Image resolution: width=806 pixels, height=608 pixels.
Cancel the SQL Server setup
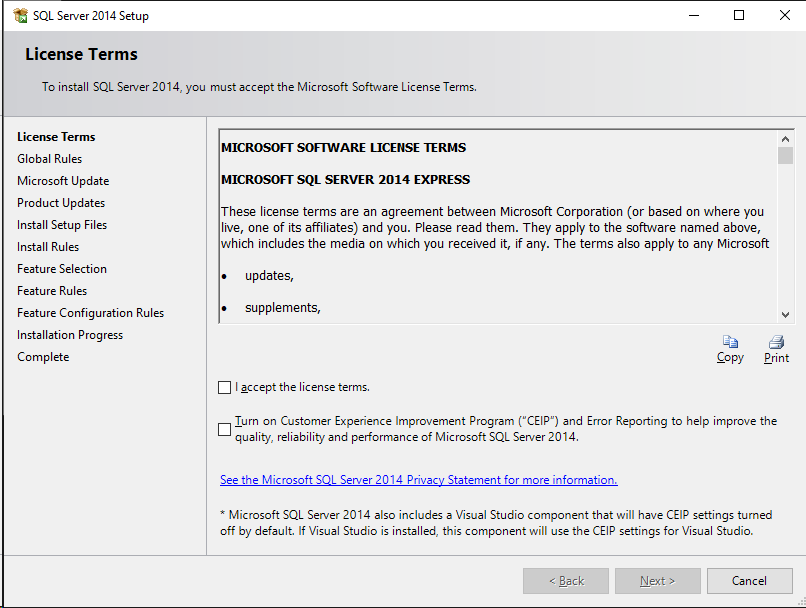coord(749,581)
